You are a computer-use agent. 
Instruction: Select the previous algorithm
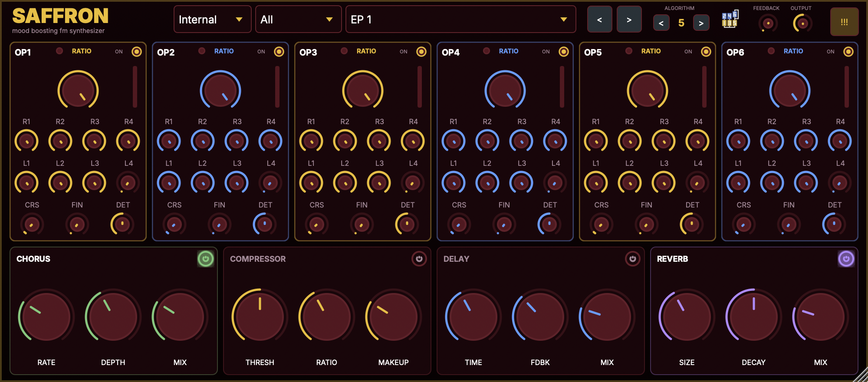coord(661,23)
